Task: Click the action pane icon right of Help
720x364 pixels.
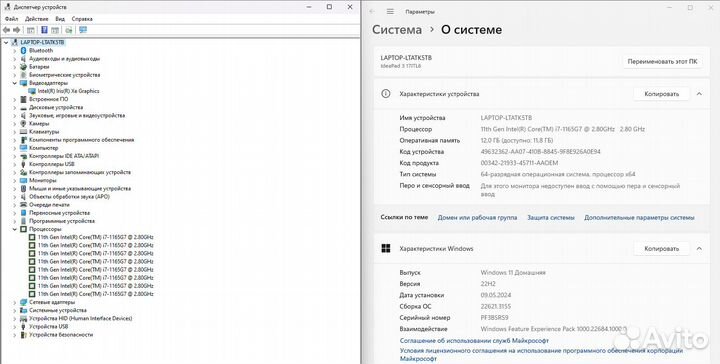Action: pyautogui.click(x=55, y=30)
